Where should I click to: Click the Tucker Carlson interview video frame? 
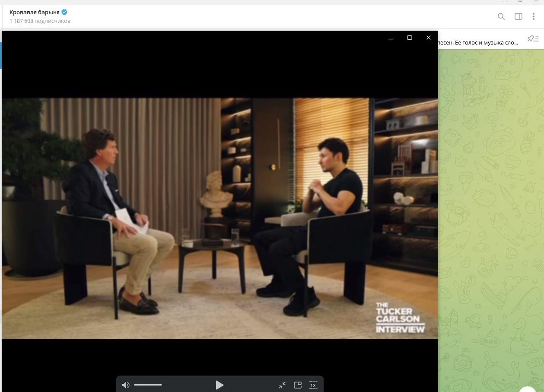tap(220, 218)
